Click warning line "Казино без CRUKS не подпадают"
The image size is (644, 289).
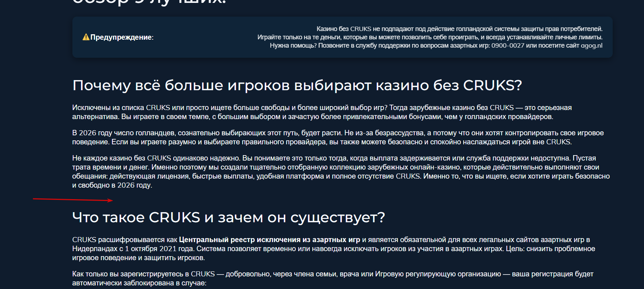click(x=460, y=29)
